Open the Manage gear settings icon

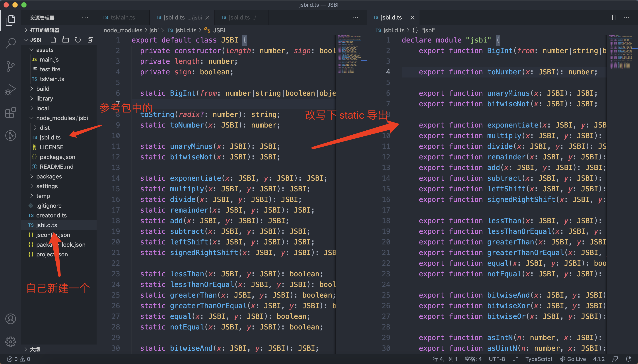[x=10, y=341]
